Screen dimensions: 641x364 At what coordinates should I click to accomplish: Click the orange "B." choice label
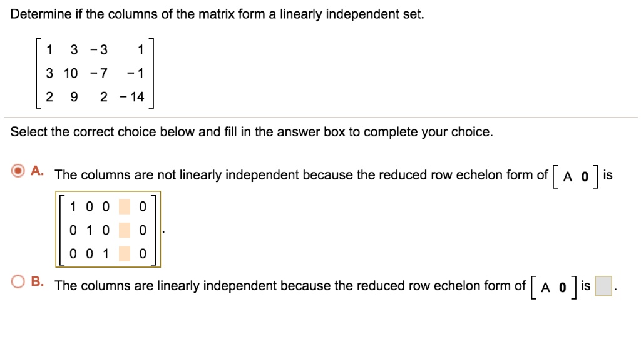(36, 281)
